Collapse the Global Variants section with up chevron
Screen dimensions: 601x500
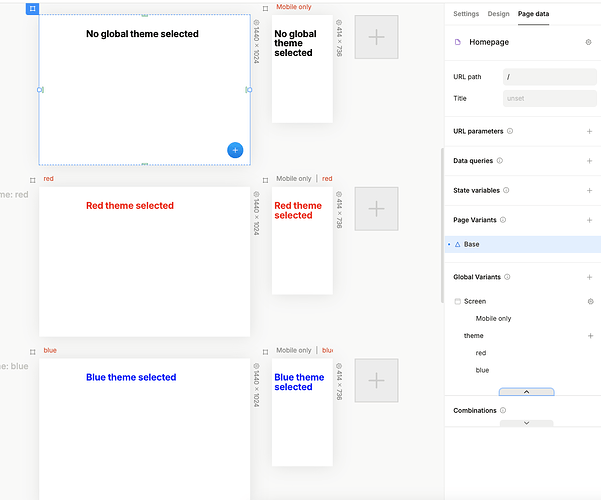(526, 392)
